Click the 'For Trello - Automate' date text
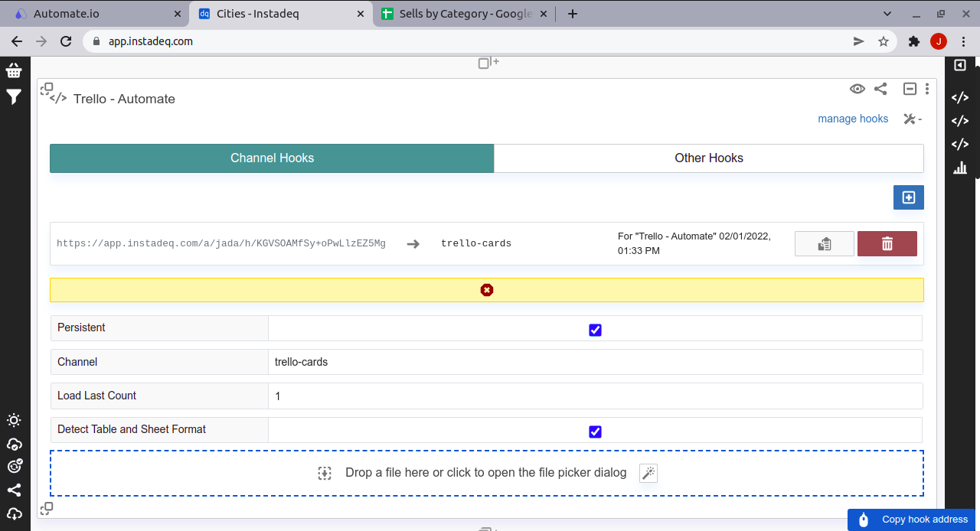The image size is (980, 531). (x=694, y=243)
